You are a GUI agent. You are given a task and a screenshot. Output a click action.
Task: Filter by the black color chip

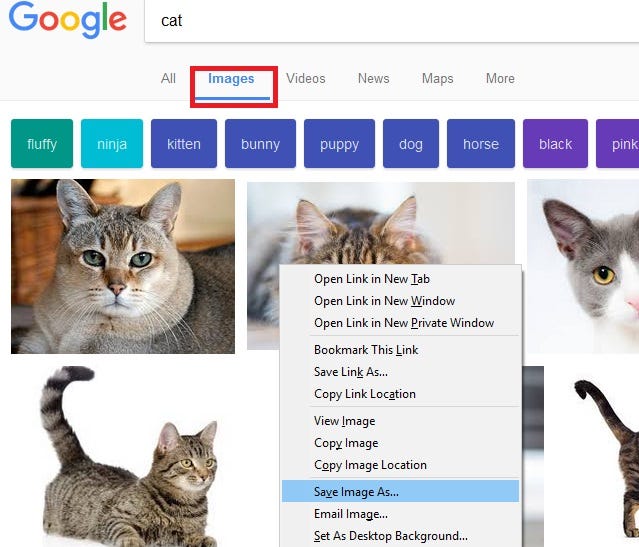(x=555, y=143)
